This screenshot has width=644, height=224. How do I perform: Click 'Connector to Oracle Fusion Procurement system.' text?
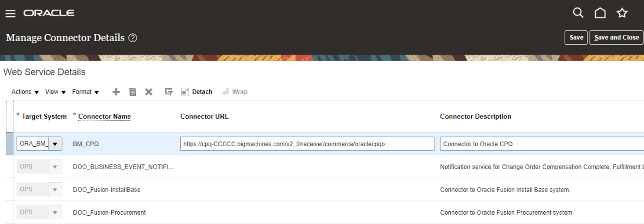click(507, 212)
